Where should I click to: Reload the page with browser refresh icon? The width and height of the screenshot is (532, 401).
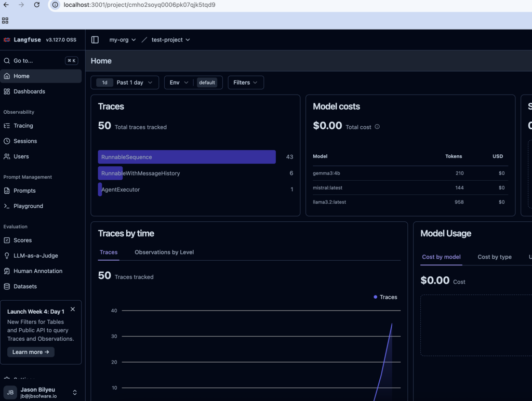click(x=37, y=5)
